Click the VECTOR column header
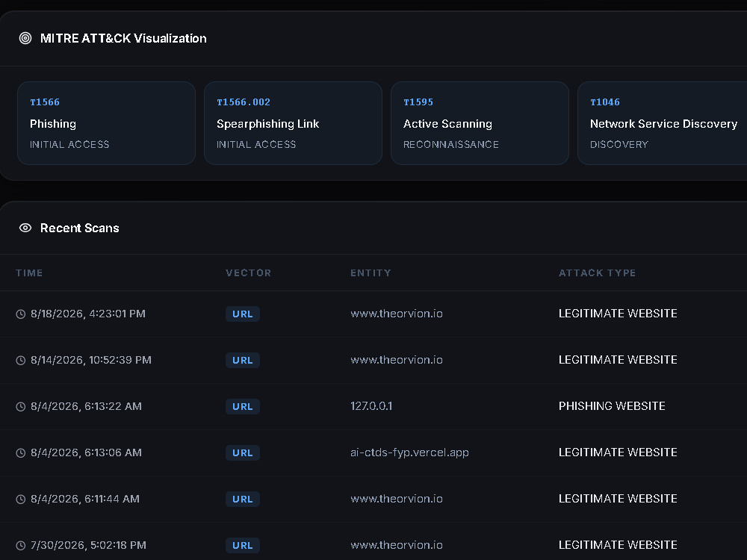747x560 pixels. click(248, 273)
